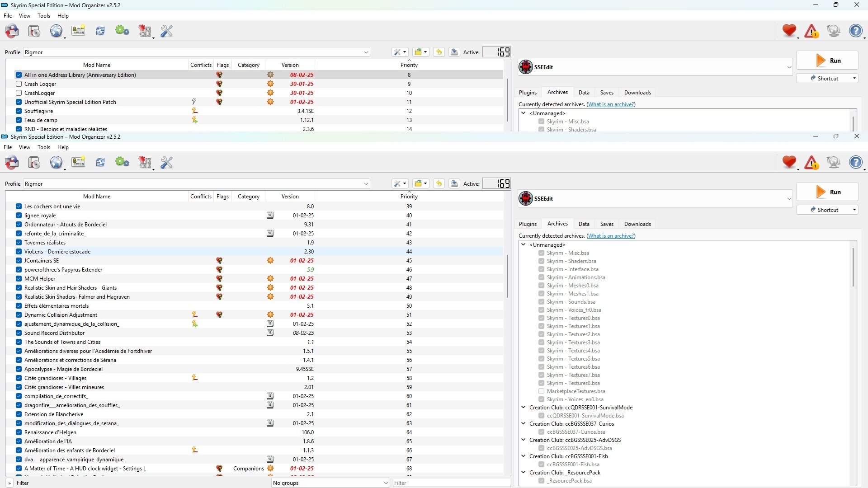868x488 pixels.
Task: Collapse the <Unmanaged> archives group, lower window
Action: [524, 245]
